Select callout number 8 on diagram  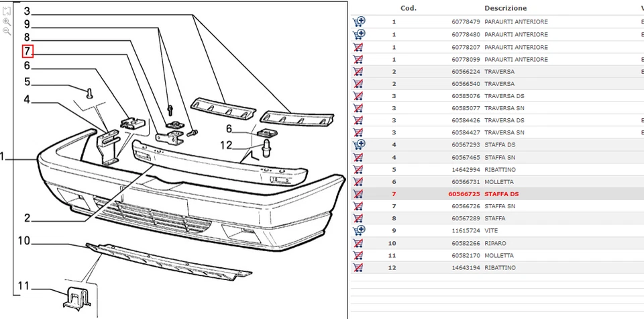pyautogui.click(x=27, y=38)
